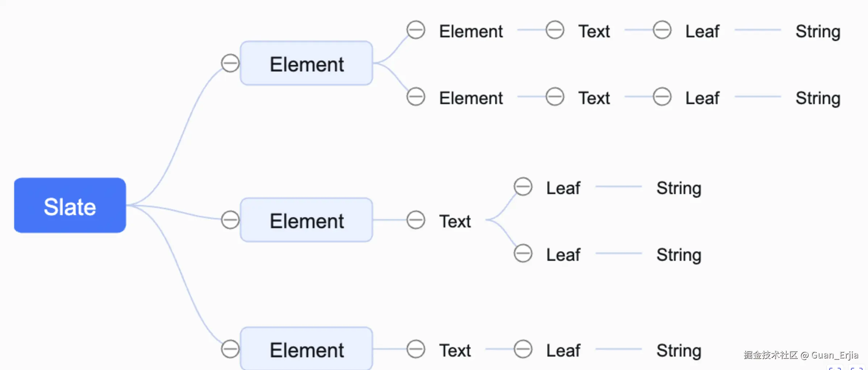This screenshot has height=370, width=868.
Task: Select the blue Slate root node
Action: [x=70, y=205]
